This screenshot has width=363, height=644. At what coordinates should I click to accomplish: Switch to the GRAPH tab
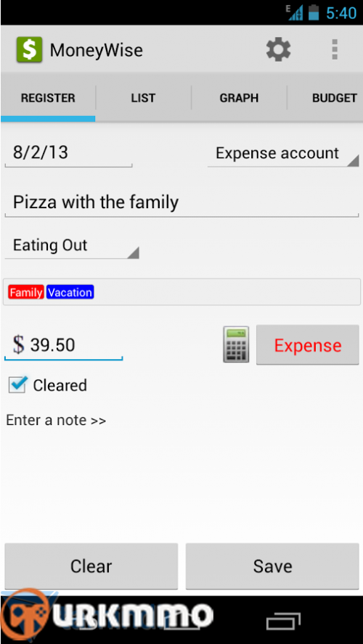(239, 98)
